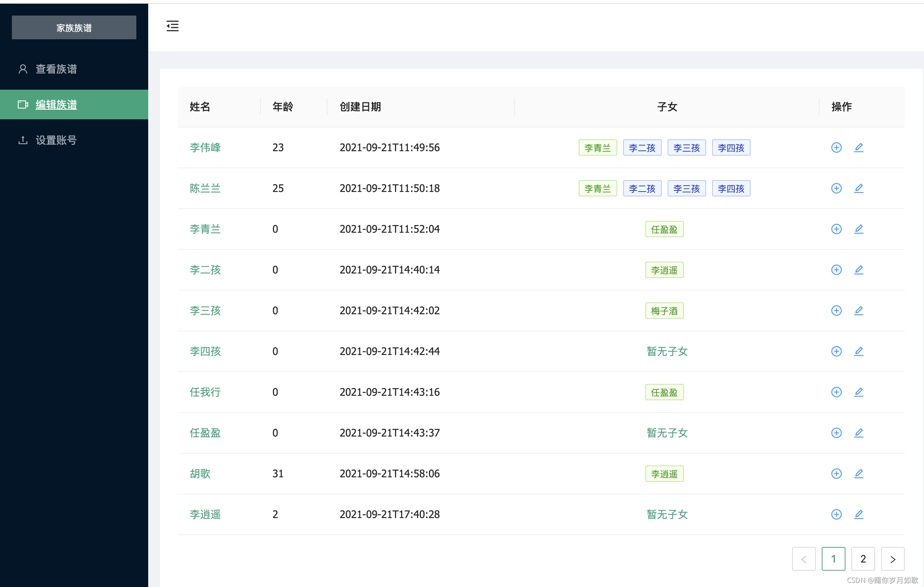Click the name 李二孩 in the 姓名 column
924x587 pixels.
205,269
